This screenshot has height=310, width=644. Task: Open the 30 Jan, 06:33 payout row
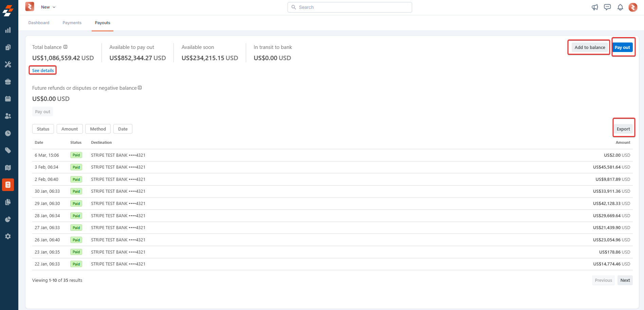(x=332, y=191)
